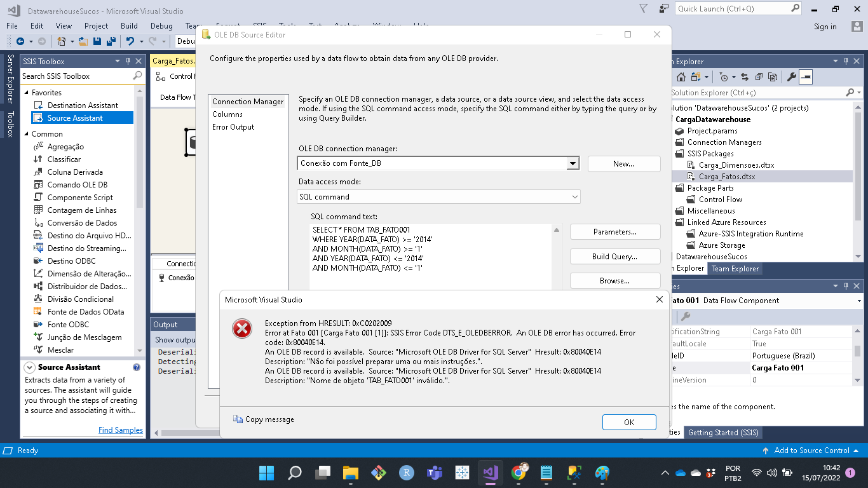
Task: Open Visual Studio from the Windows taskbar
Action: (x=490, y=473)
